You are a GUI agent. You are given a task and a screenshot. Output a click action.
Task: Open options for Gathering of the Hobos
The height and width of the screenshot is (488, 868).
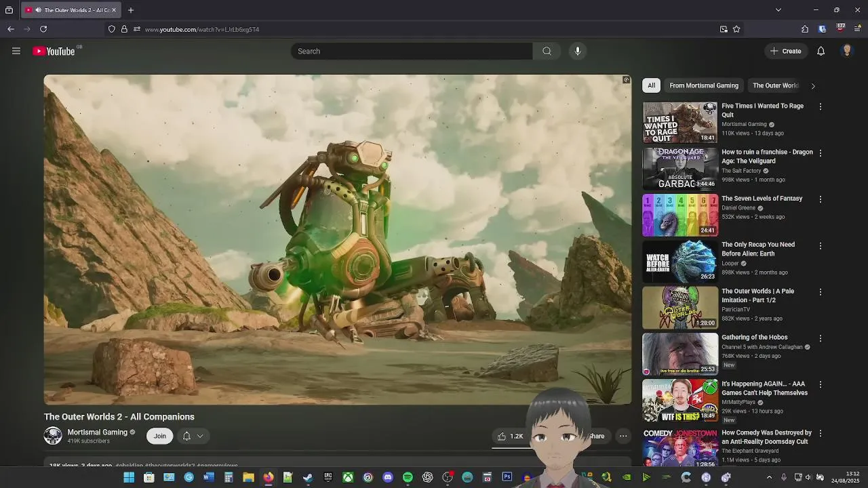[x=821, y=338]
